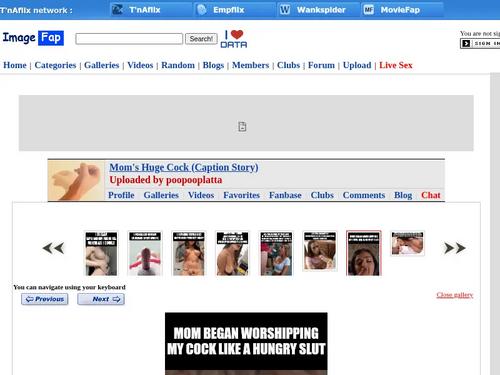Go to the Categories page
Image resolution: width=500 pixels, height=375 pixels.
(x=55, y=65)
